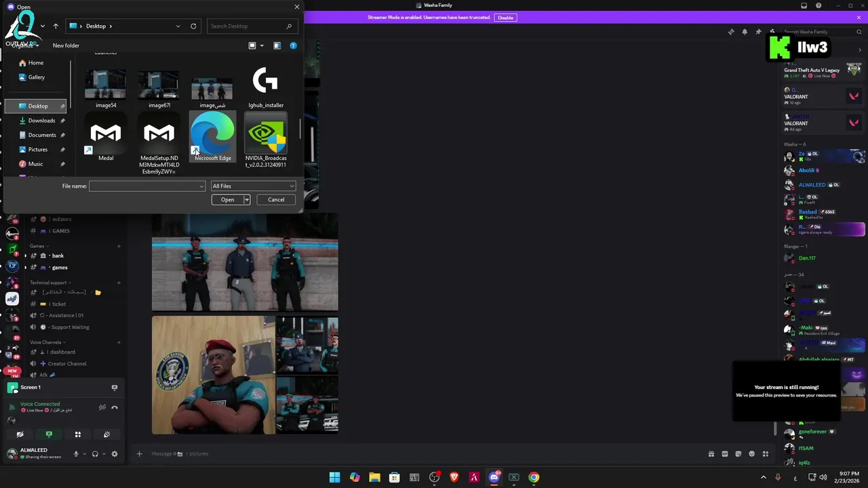868x488 pixels.
Task: Disconnect from the voice call
Action: (114, 407)
